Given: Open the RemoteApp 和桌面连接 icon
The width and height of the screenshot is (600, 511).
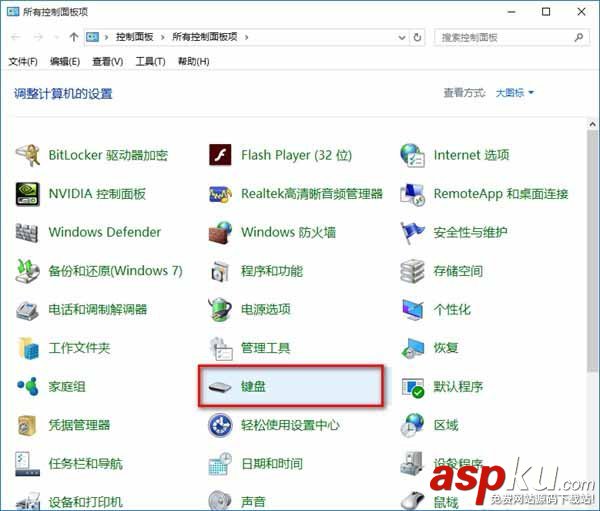Looking at the screenshot, I should pyautogui.click(x=412, y=194).
